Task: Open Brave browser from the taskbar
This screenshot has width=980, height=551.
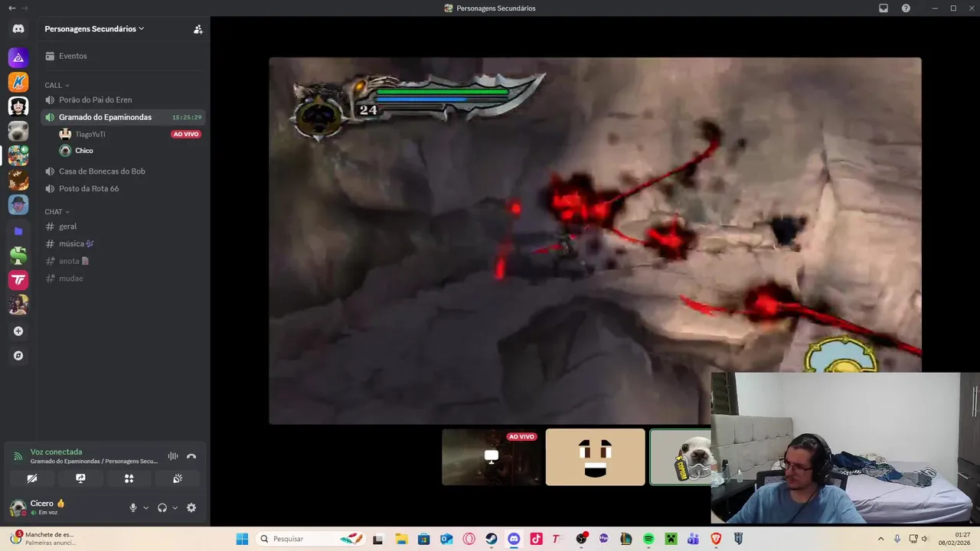Action: tap(716, 539)
